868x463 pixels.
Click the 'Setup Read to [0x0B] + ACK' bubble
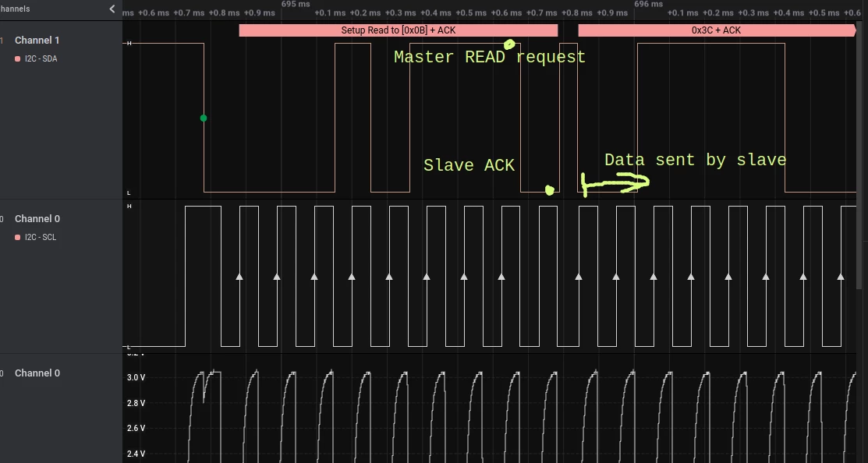(398, 30)
